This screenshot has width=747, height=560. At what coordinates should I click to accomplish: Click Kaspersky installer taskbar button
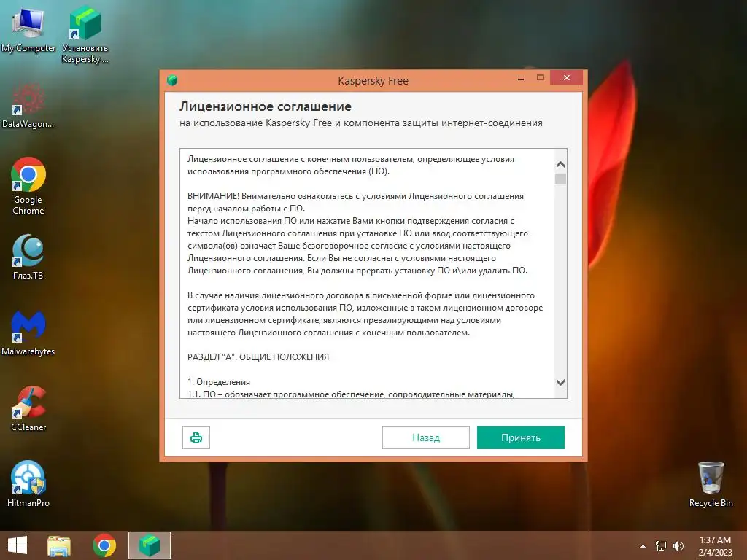pyautogui.click(x=150, y=545)
